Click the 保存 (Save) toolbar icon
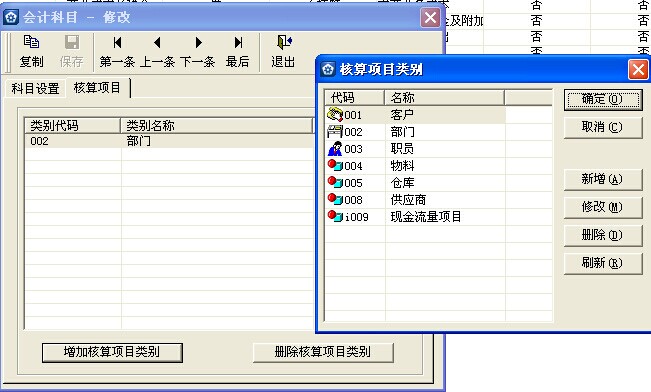 coord(72,42)
